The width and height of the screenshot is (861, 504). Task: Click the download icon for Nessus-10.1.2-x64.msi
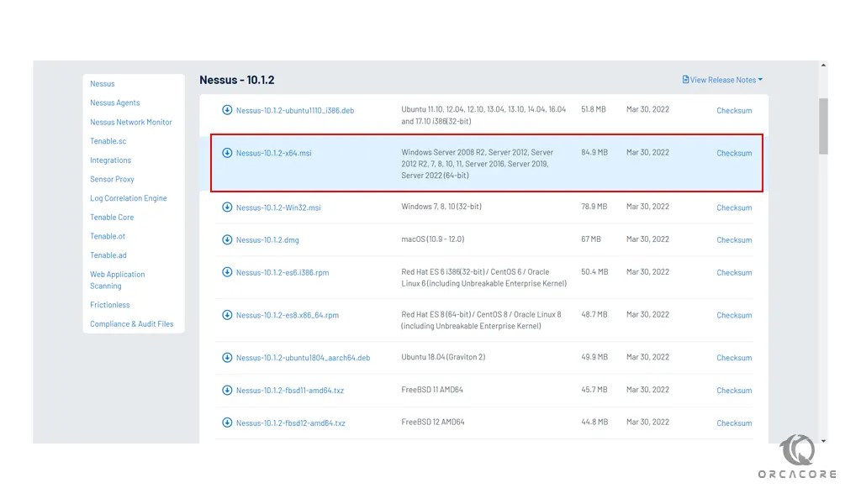(x=227, y=153)
